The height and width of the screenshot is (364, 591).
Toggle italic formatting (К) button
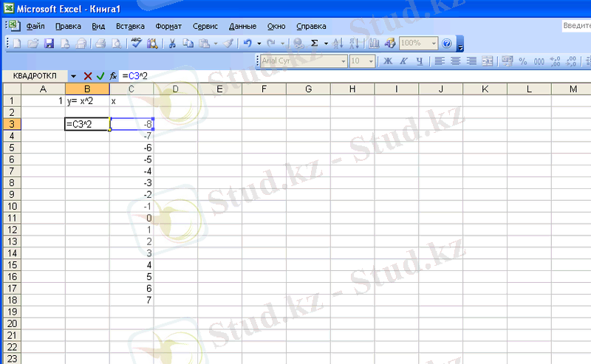403,61
